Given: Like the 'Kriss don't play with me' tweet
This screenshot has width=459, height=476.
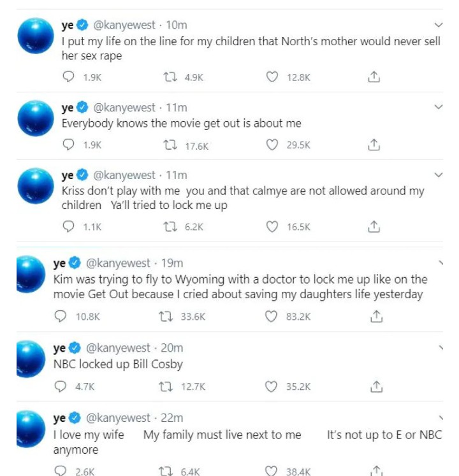Looking at the screenshot, I should pyautogui.click(x=272, y=226).
